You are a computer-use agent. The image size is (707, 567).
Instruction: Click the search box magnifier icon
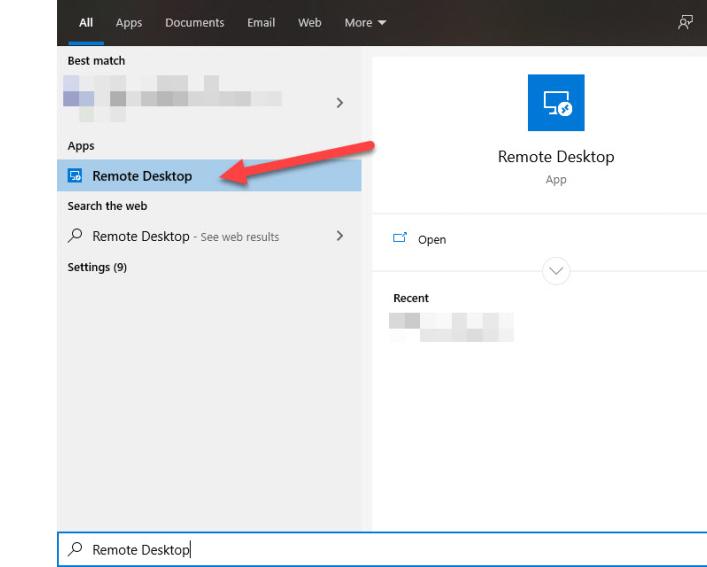click(x=75, y=549)
